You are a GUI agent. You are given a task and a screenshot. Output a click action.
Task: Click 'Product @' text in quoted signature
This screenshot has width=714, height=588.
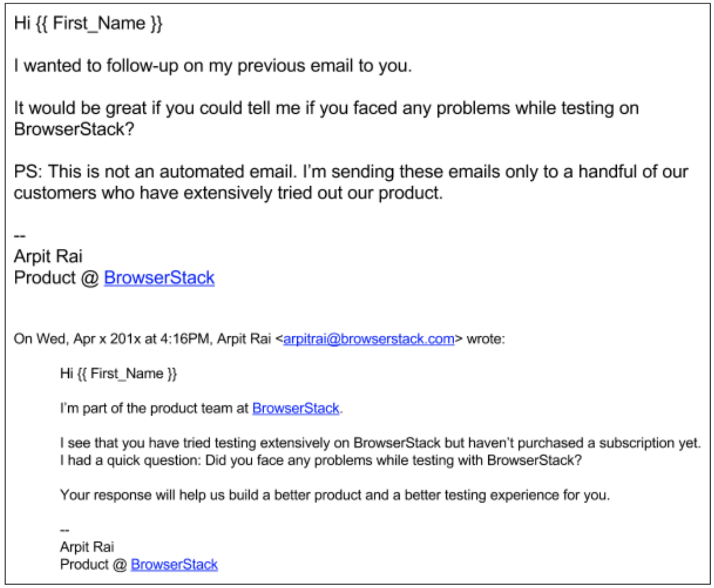click(93, 564)
